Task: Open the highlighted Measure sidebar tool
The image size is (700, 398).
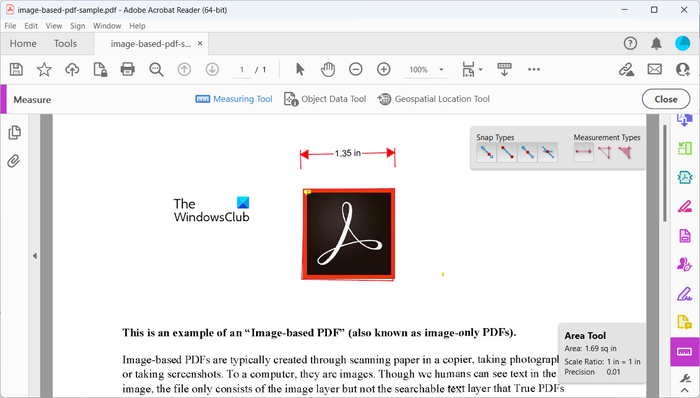Action: coord(685,352)
